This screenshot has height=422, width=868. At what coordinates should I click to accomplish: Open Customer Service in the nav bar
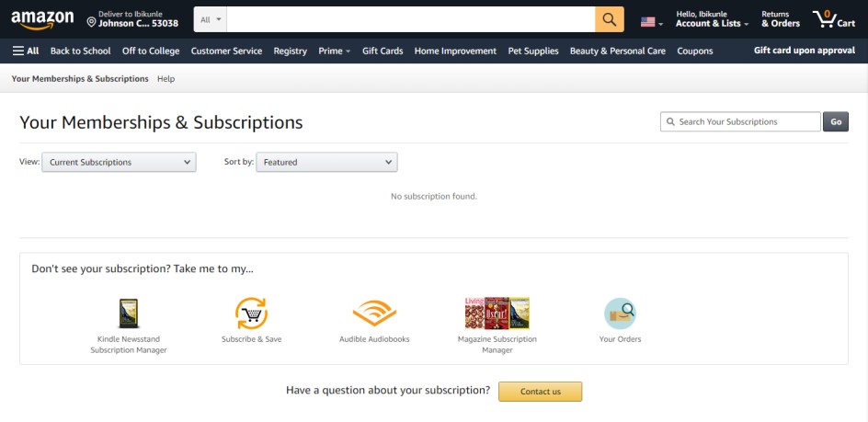tap(226, 51)
